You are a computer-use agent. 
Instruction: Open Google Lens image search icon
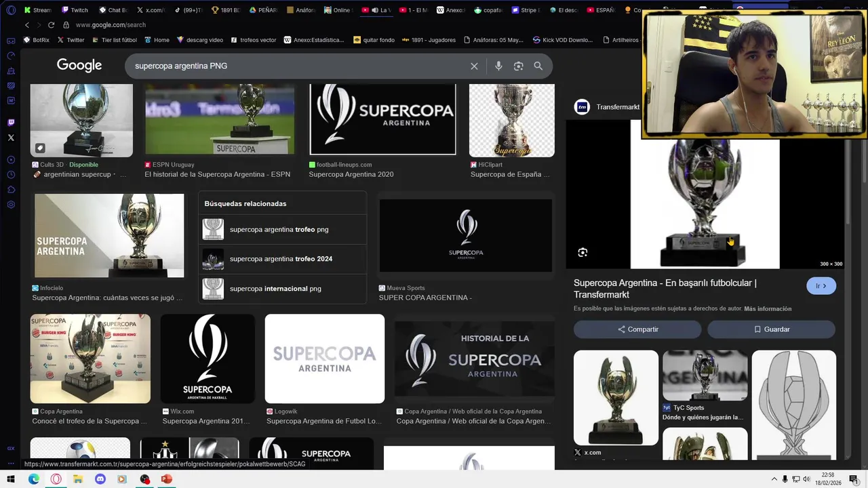(518, 66)
